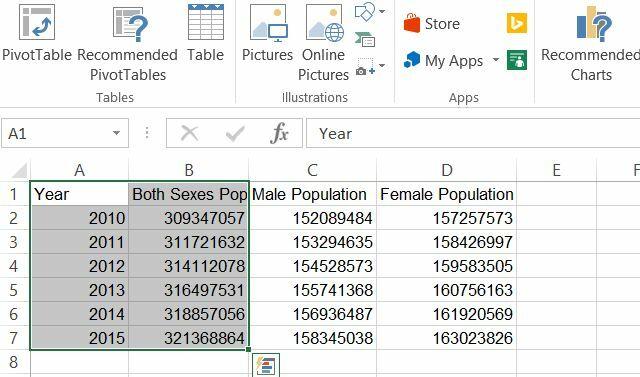
Task: Select cell with year 2015
Action: tap(80, 338)
